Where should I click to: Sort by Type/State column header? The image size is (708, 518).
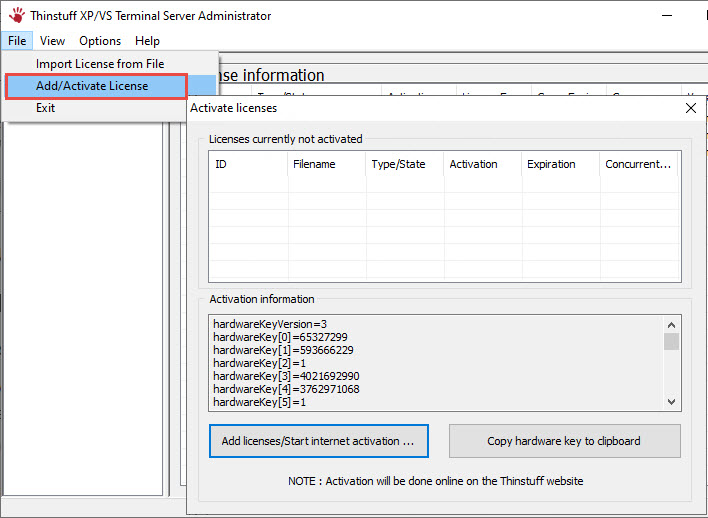[x=405, y=164]
